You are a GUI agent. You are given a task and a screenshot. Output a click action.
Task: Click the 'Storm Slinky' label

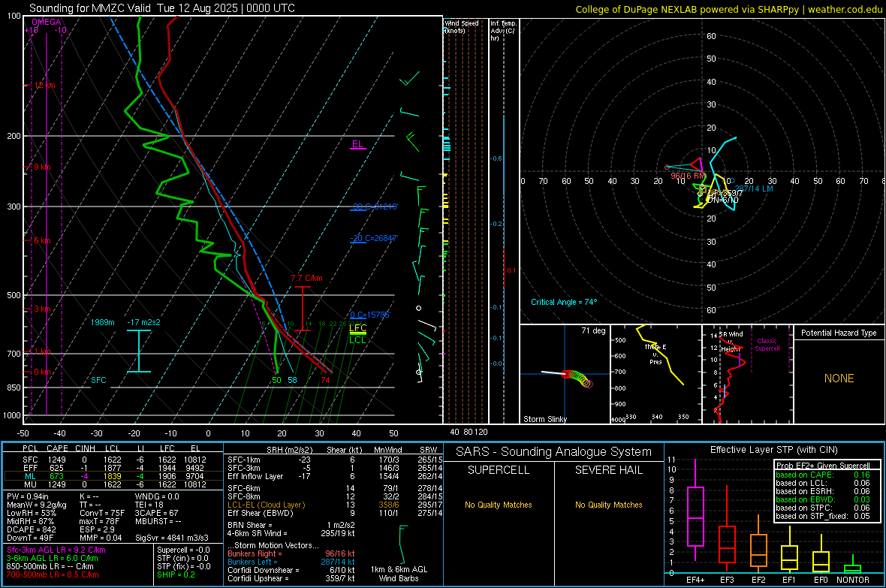point(544,419)
